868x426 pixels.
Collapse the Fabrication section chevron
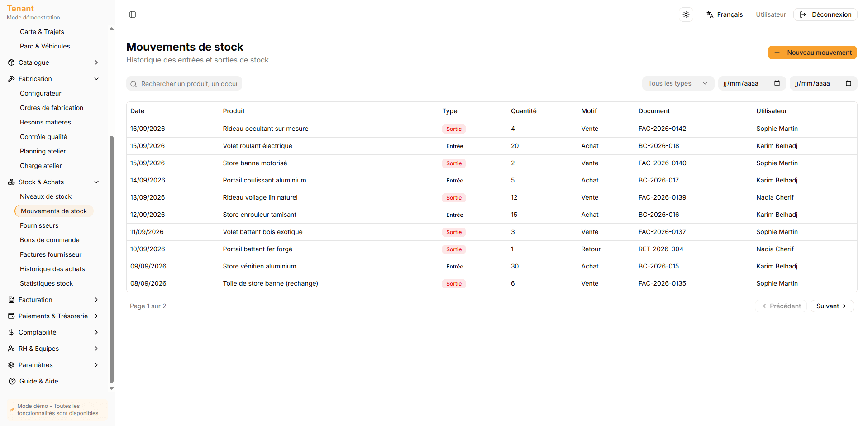[96, 79]
